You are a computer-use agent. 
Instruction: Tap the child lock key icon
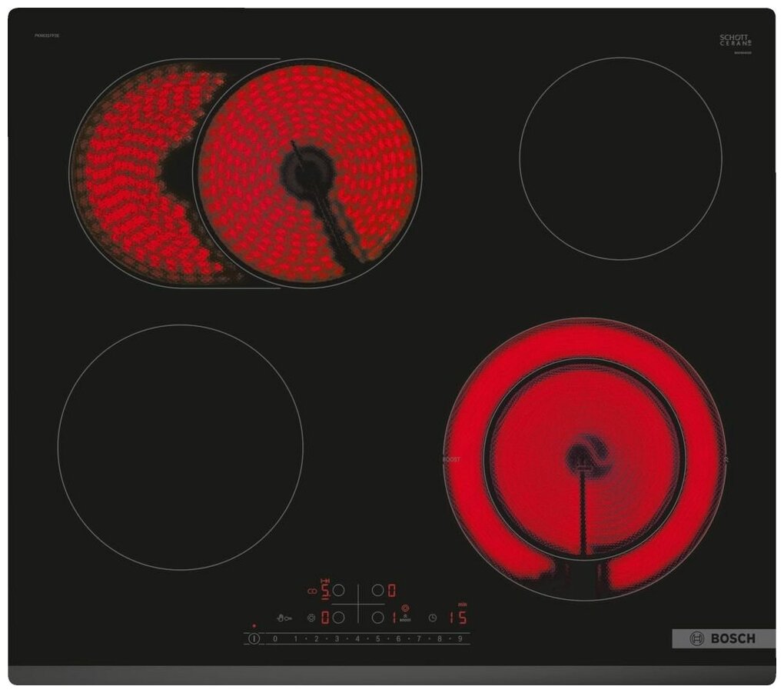284,617
